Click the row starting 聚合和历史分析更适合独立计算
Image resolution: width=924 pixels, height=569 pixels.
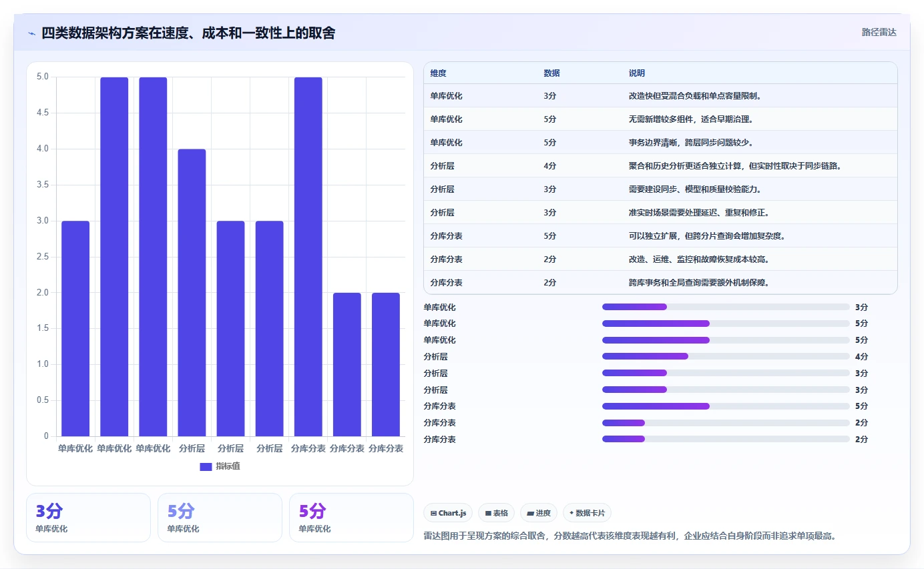coord(660,166)
